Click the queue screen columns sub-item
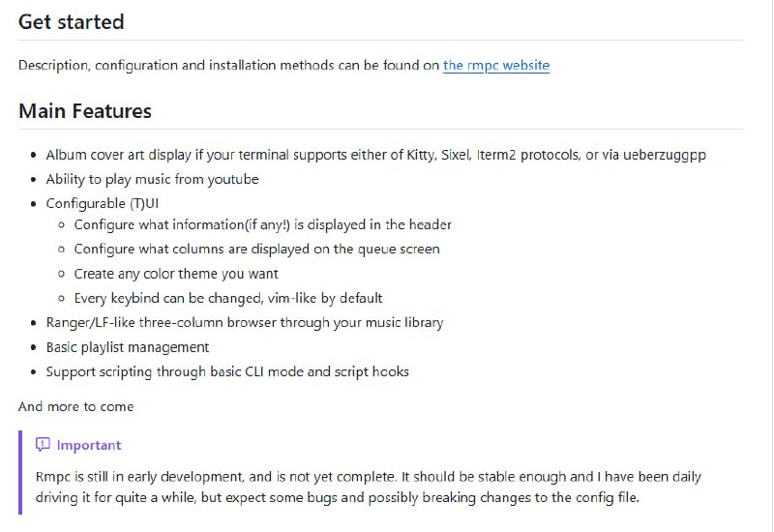 (256, 249)
